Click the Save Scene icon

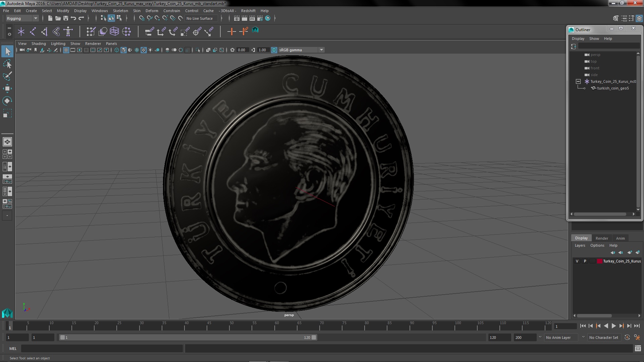coord(65,18)
